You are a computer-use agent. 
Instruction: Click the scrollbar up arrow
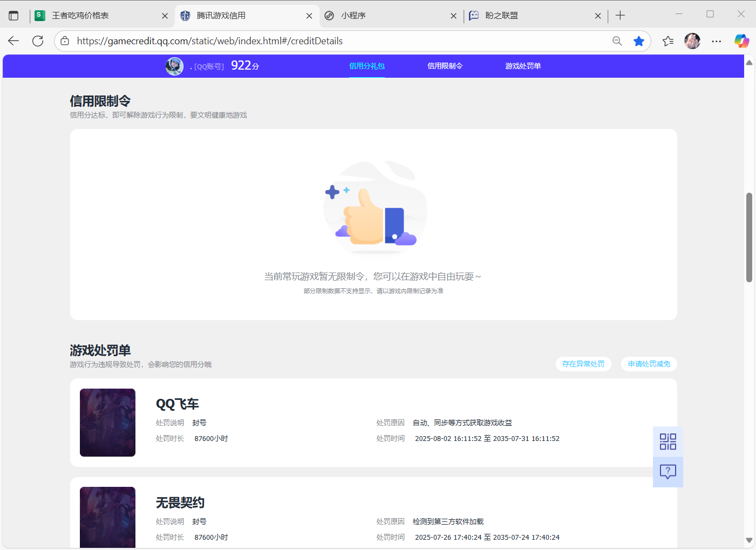pos(749,63)
